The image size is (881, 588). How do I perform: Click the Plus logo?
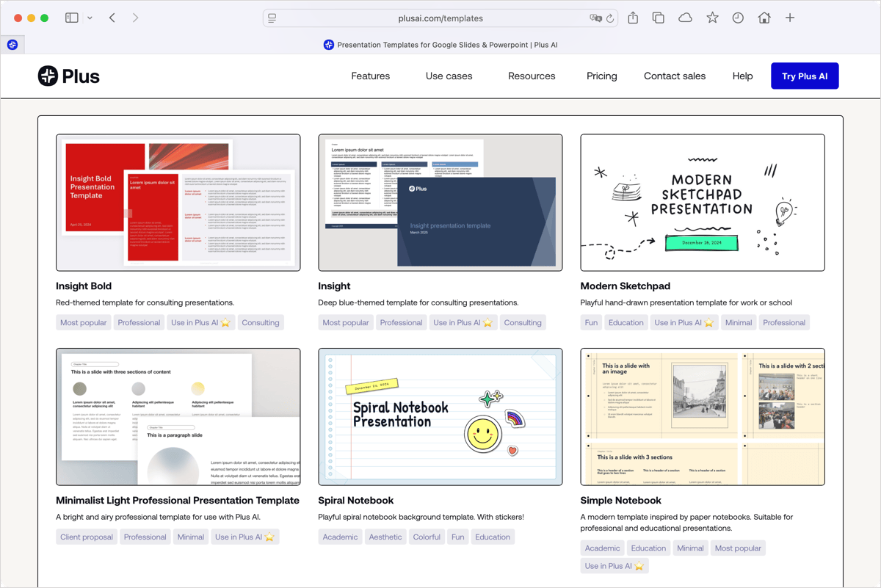[x=69, y=76]
